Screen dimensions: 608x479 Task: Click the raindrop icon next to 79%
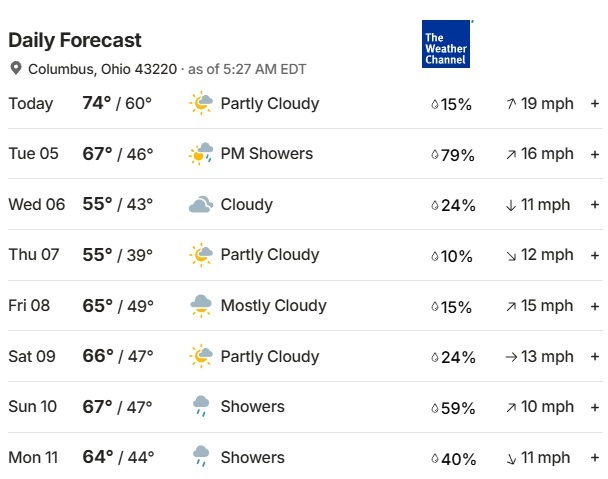(435, 155)
